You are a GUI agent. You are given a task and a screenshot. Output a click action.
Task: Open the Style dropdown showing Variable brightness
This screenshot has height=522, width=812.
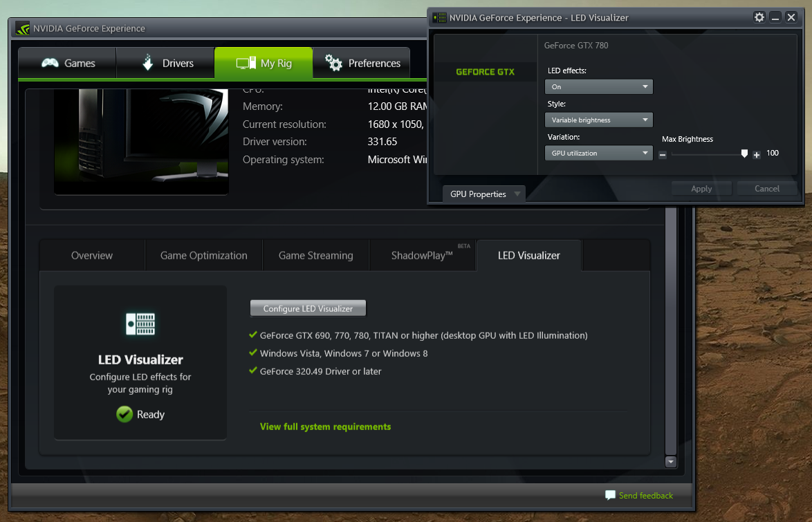tap(599, 120)
